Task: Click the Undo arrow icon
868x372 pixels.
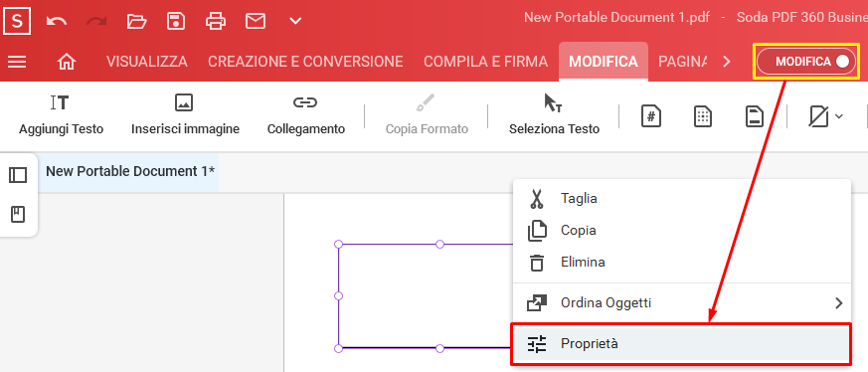Action: pos(57,21)
